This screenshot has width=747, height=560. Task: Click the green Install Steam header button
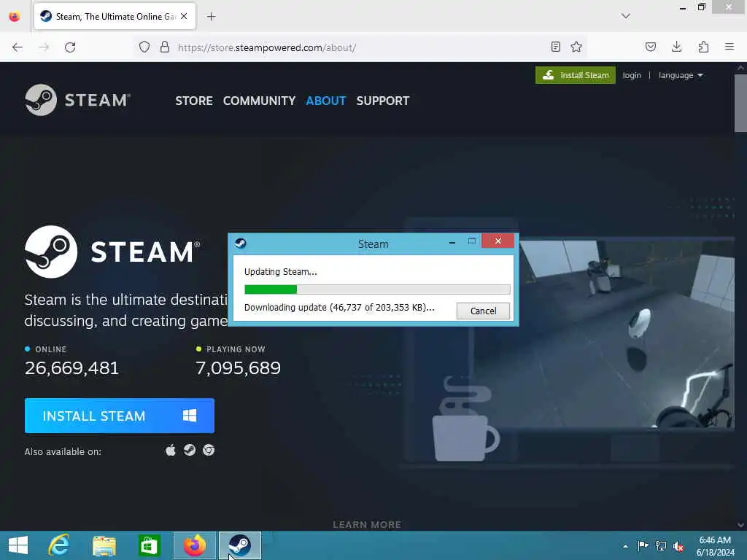click(x=576, y=75)
